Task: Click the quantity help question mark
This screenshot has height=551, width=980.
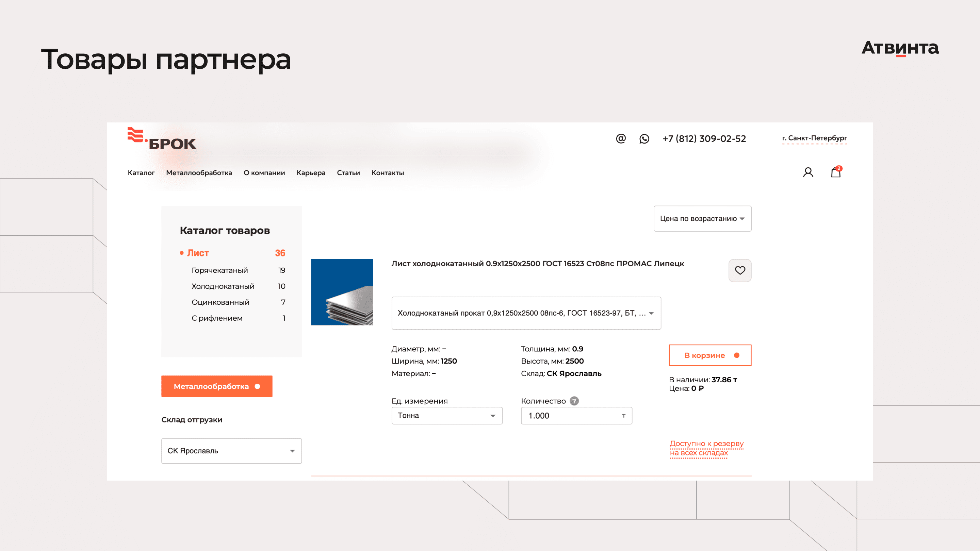Action: pos(574,401)
